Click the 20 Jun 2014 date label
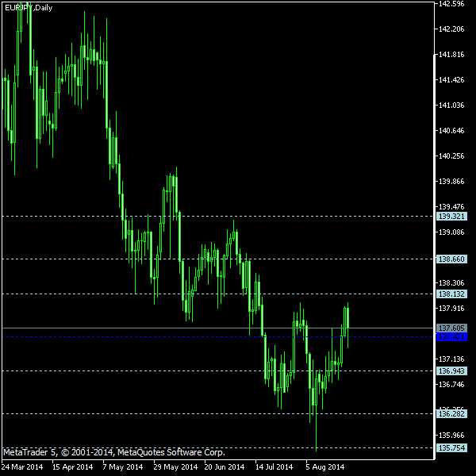The image size is (476, 476). (225, 467)
